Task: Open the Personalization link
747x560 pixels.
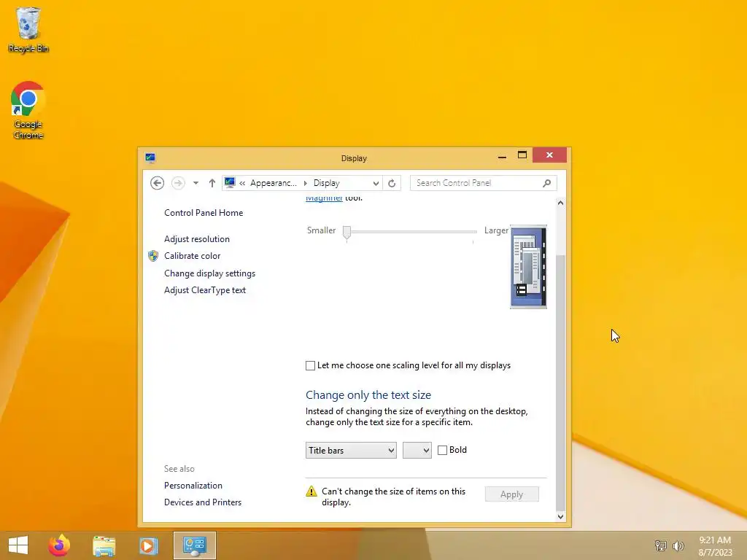Action: [x=193, y=486]
